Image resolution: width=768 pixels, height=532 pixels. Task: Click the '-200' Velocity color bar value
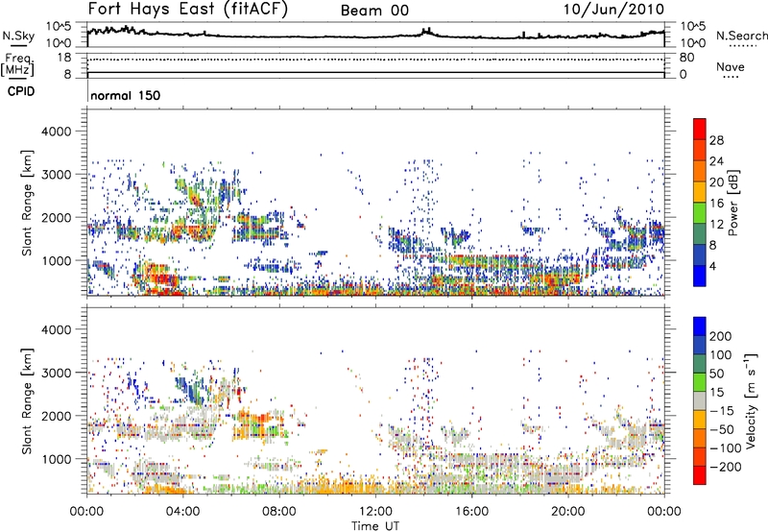726,467
